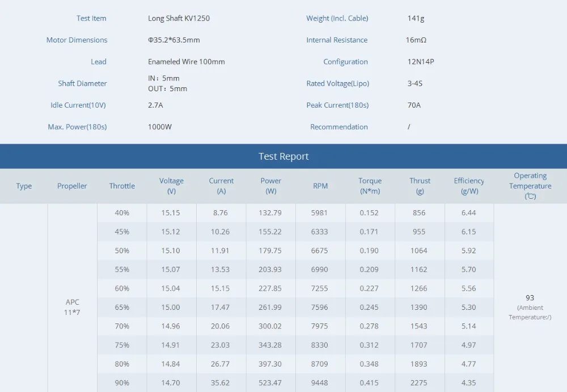Click the "Weight (Incl. Cable)" label
This screenshot has width=567, height=392.
click(x=337, y=18)
